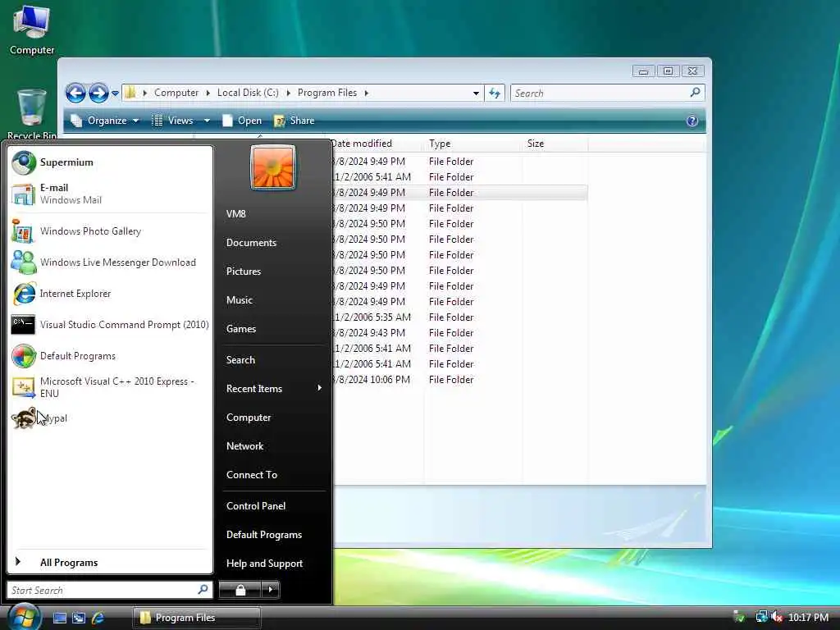The width and height of the screenshot is (840, 630).
Task: Click the muted volume tray icon
Action: pos(777,617)
